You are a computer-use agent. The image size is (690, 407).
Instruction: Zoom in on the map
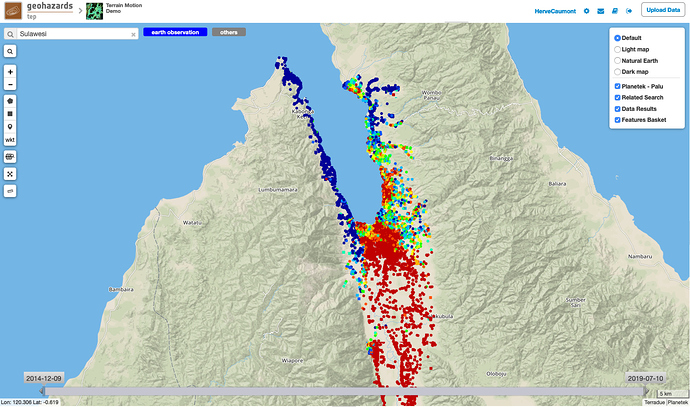10,72
